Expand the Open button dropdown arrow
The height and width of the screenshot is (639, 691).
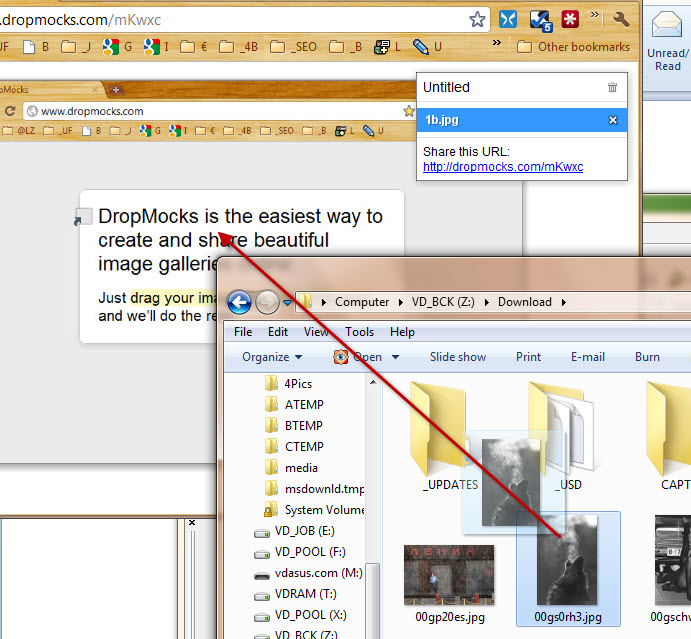tap(395, 357)
